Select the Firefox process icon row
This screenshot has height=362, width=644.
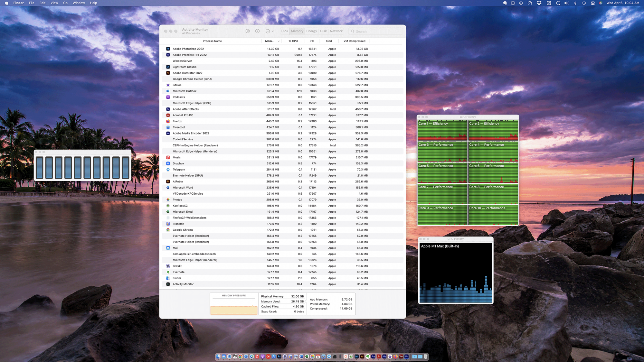(168, 121)
